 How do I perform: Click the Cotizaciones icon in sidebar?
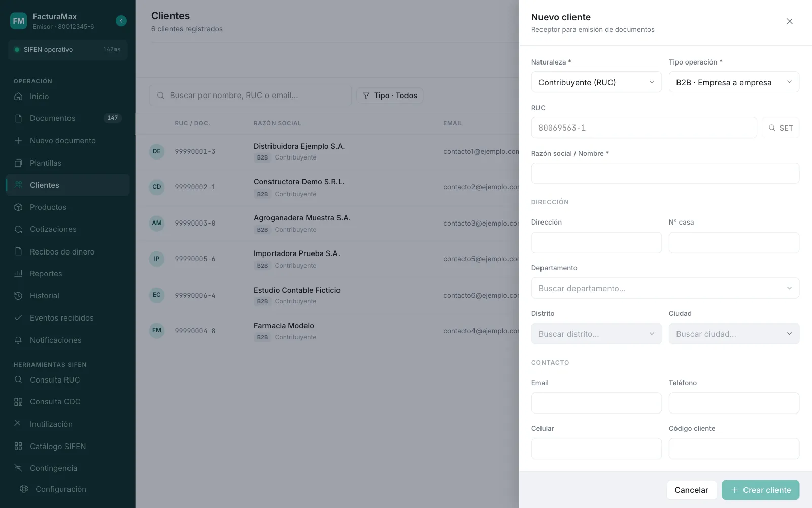[18, 229]
